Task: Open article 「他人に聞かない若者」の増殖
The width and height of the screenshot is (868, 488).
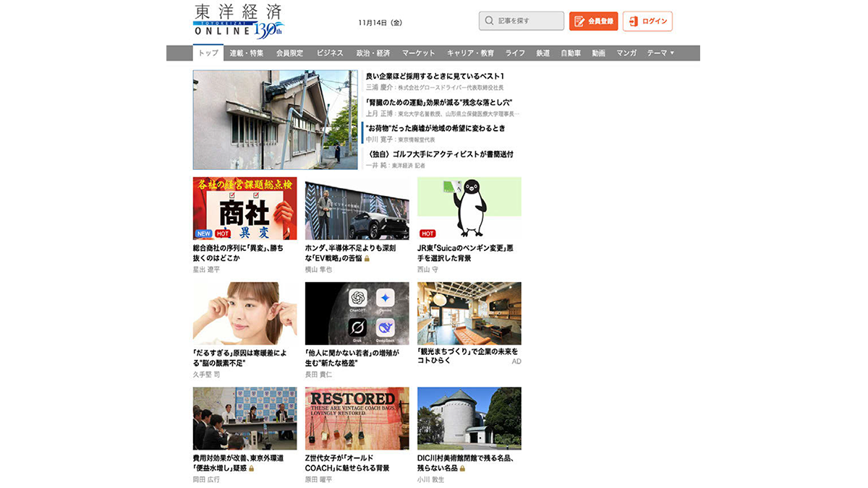Action: 353,358
